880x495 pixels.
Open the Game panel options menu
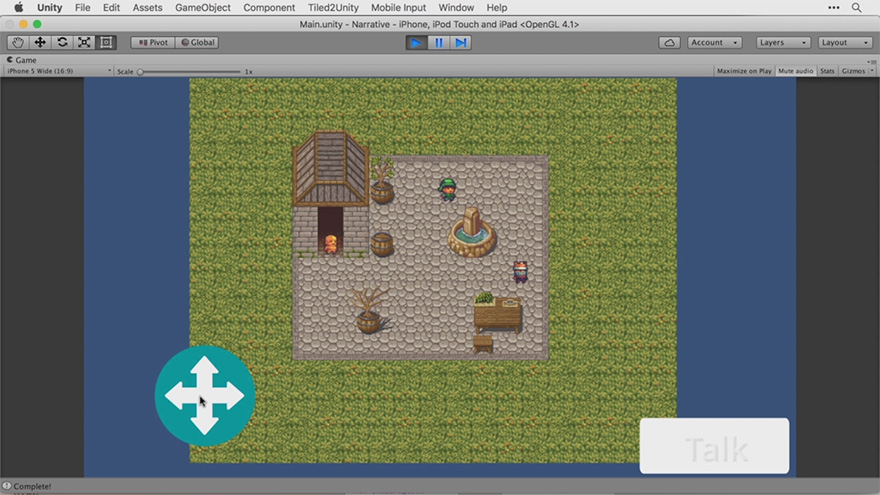point(871,61)
